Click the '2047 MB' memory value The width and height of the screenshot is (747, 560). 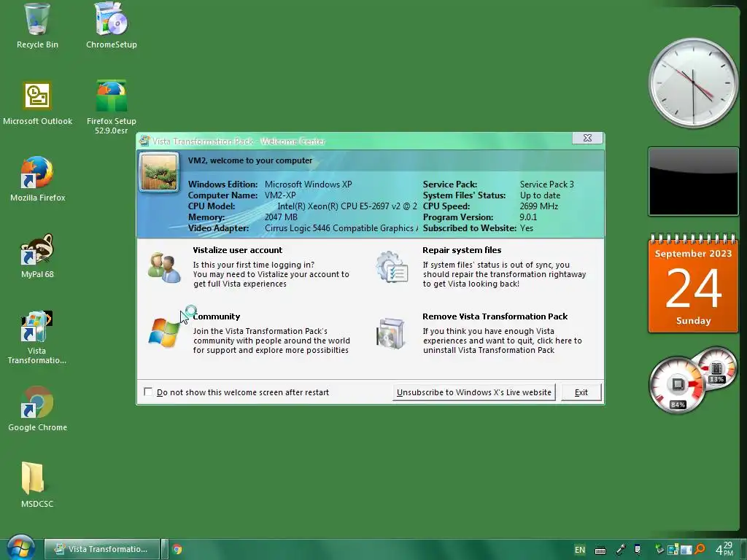pos(281,217)
